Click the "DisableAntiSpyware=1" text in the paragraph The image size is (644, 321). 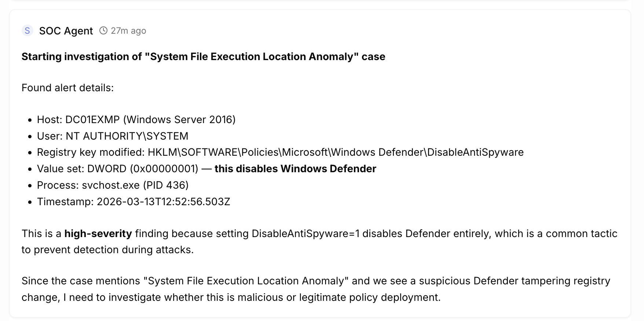click(305, 234)
